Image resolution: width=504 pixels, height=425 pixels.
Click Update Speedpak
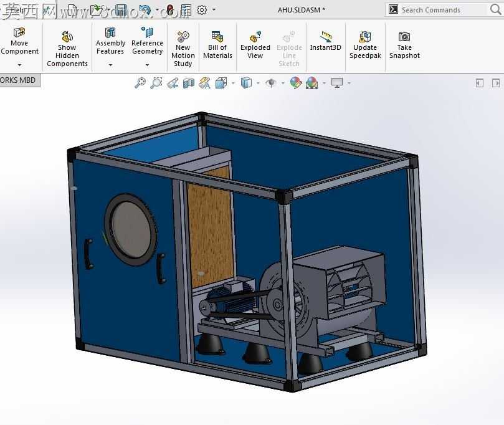pyautogui.click(x=365, y=45)
